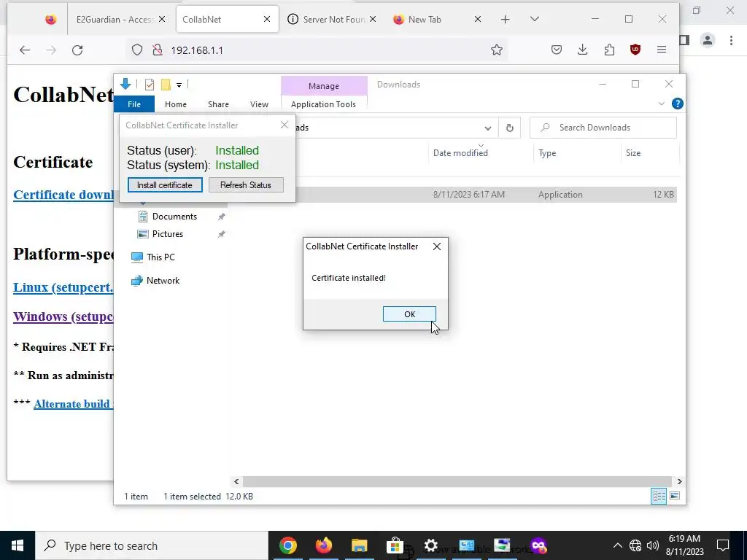Select the Application Tools ribbon tab
The height and width of the screenshot is (560, 747).
coord(323,104)
